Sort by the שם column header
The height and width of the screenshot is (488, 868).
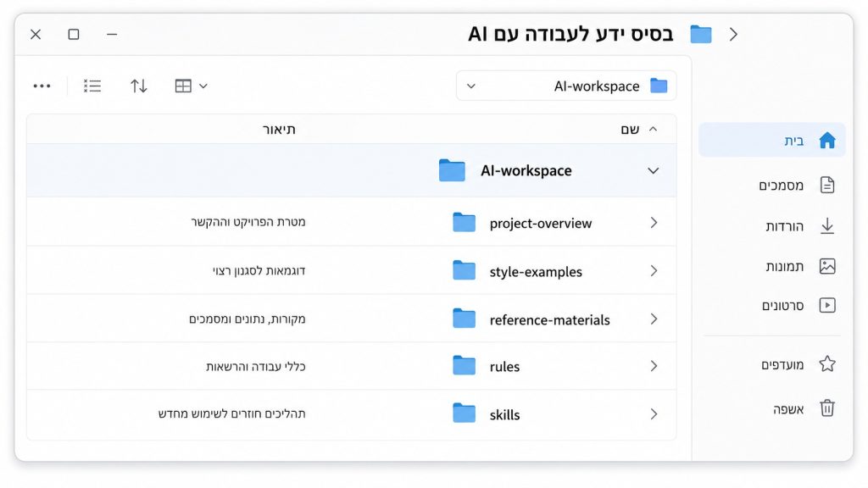630,130
